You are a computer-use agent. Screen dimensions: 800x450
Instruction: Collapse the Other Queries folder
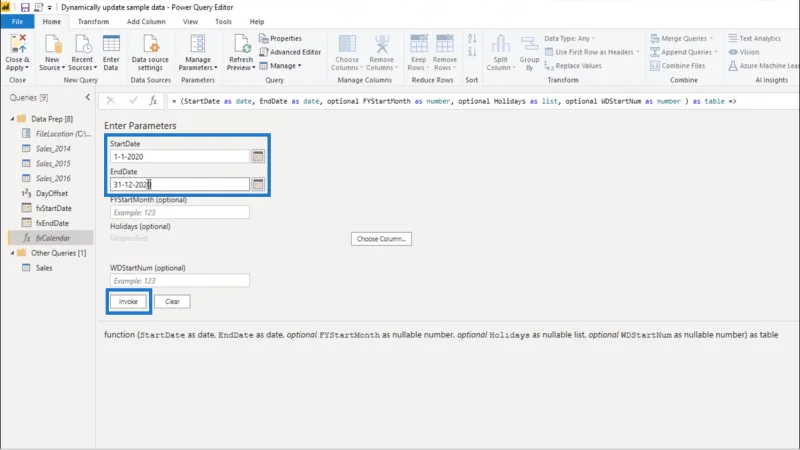tap(12, 253)
